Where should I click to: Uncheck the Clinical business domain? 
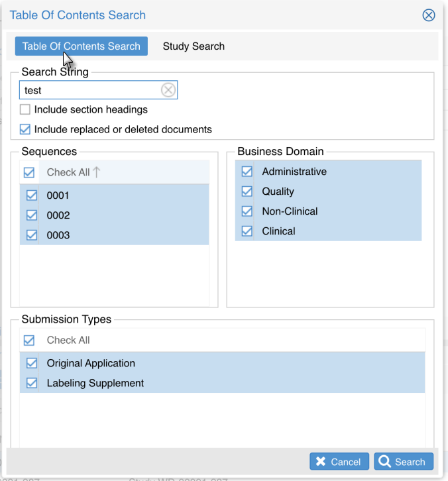point(247,231)
